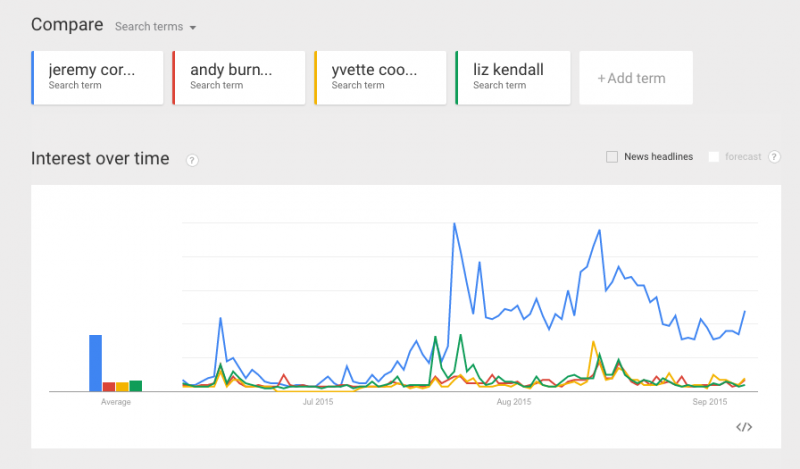This screenshot has width=800, height=469.
Task: Click the embed code icon below the chart
Action: click(744, 427)
